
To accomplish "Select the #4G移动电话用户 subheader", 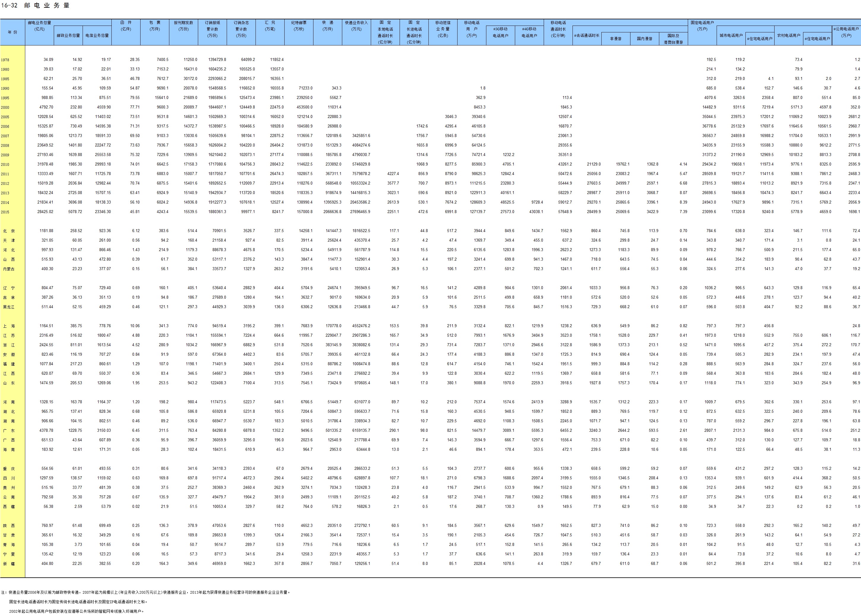I will tap(529, 32).
